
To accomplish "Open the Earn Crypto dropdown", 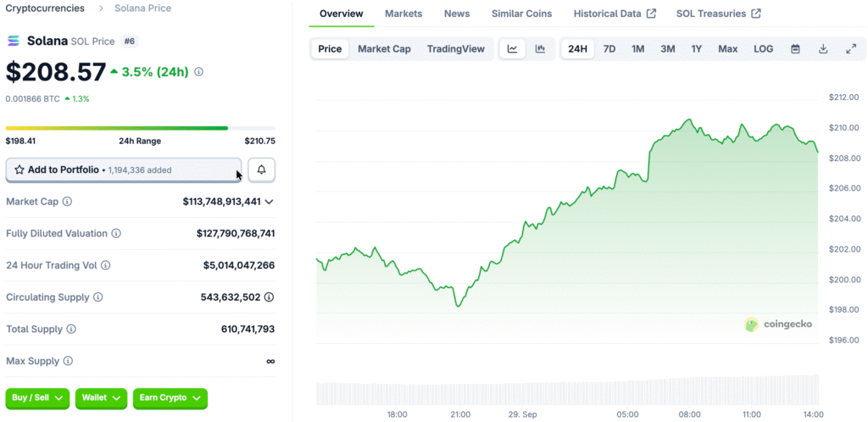I will (x=170, y=397).
